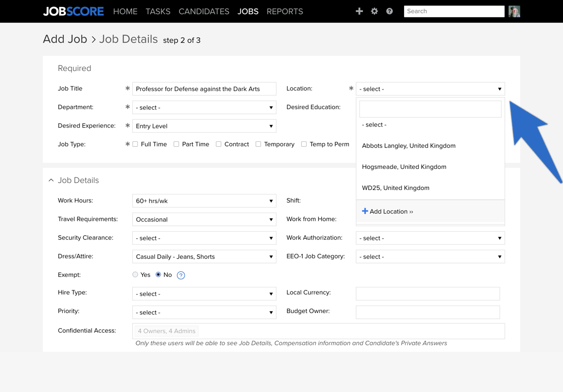The image size is (563, 392).
Task: Select Abbots Langley, United Kingdom
Action: click(430, 146)
